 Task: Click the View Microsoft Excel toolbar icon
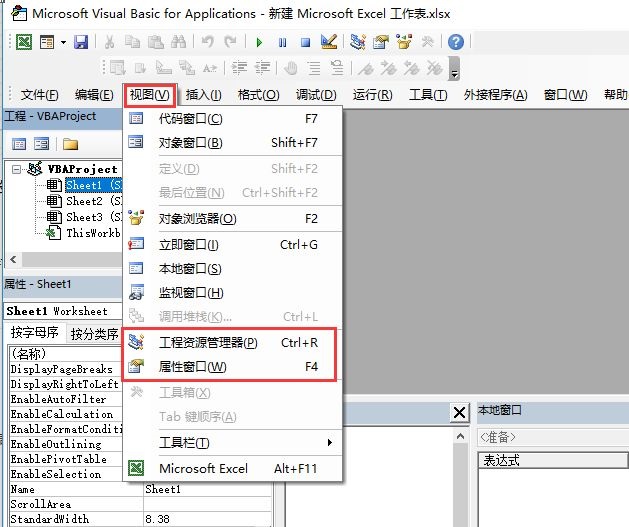pyautogui.click(x=24, y=42)
